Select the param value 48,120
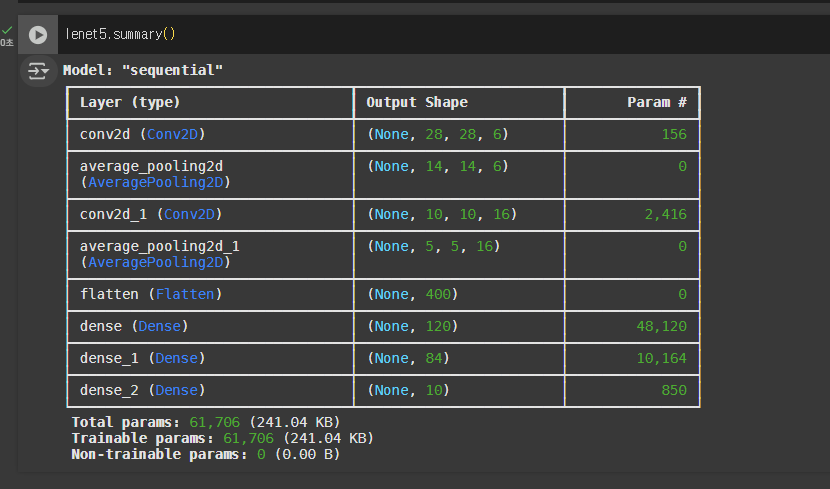830x489 pixels. pos(661,326)
